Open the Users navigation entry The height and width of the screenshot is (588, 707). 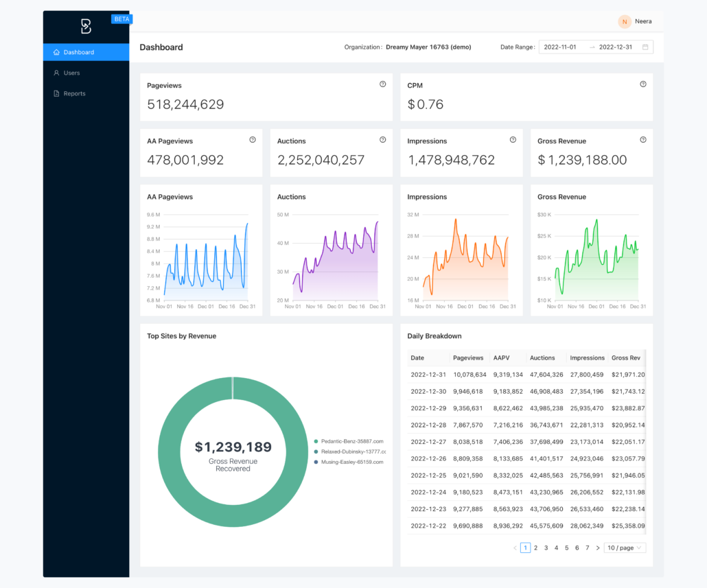(x=72, y=73)
